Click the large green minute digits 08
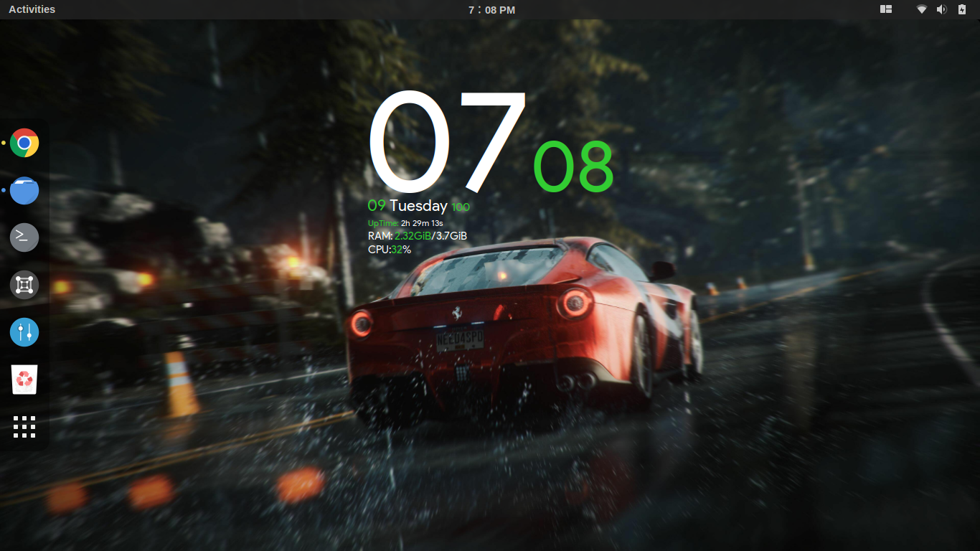980x551 pixels. tap(574, 166)
